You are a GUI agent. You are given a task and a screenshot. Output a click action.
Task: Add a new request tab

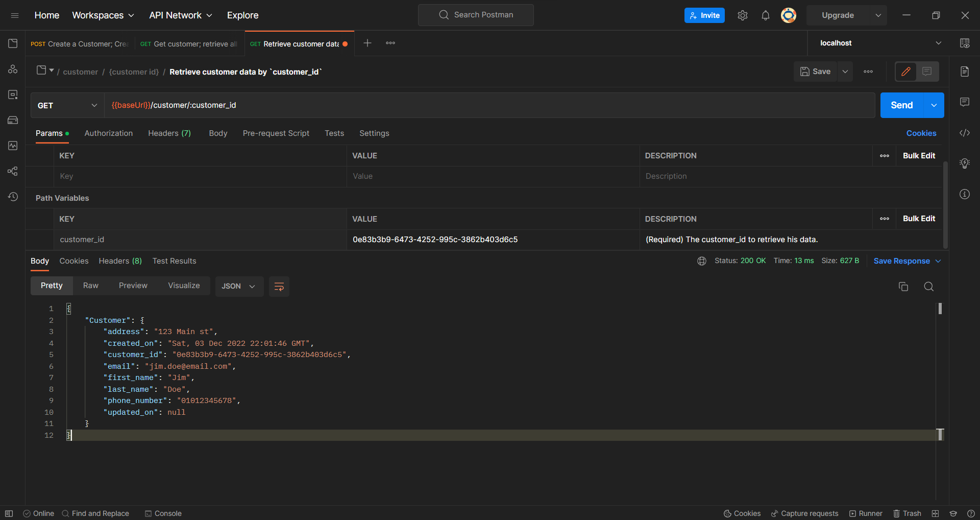coord(367,43)
